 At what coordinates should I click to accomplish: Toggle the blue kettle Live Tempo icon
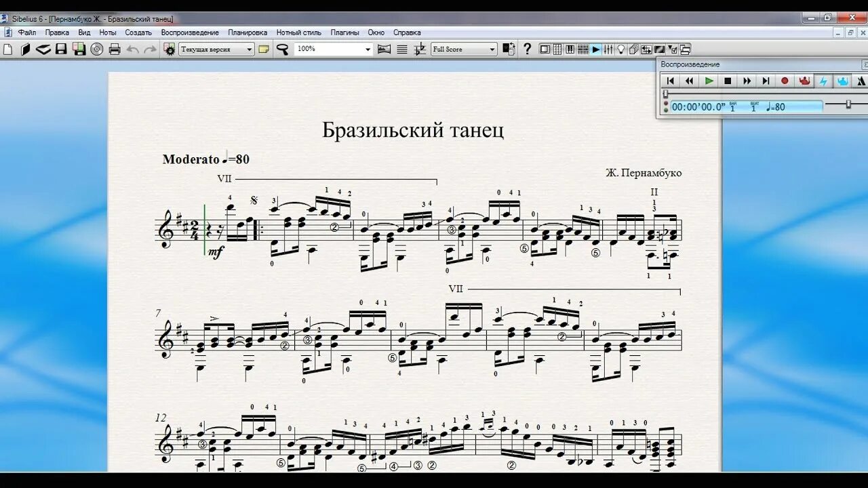pos(842,81)
